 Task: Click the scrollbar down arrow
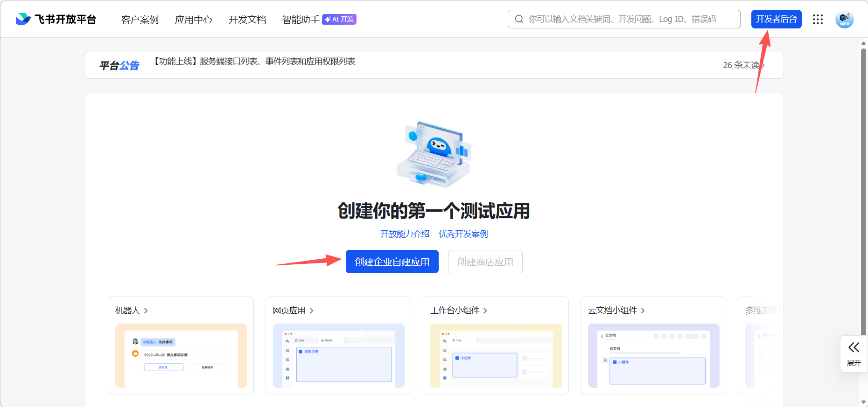(863, 402)
